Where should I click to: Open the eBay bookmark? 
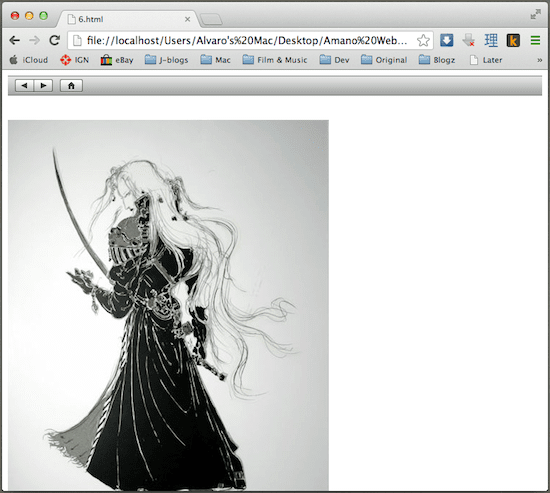point(117,60)
